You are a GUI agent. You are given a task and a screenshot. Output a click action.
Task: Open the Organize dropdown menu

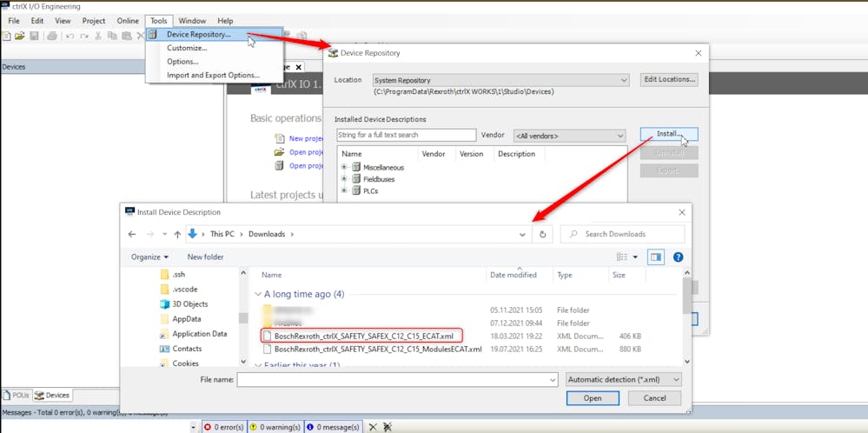pos(150,256)
